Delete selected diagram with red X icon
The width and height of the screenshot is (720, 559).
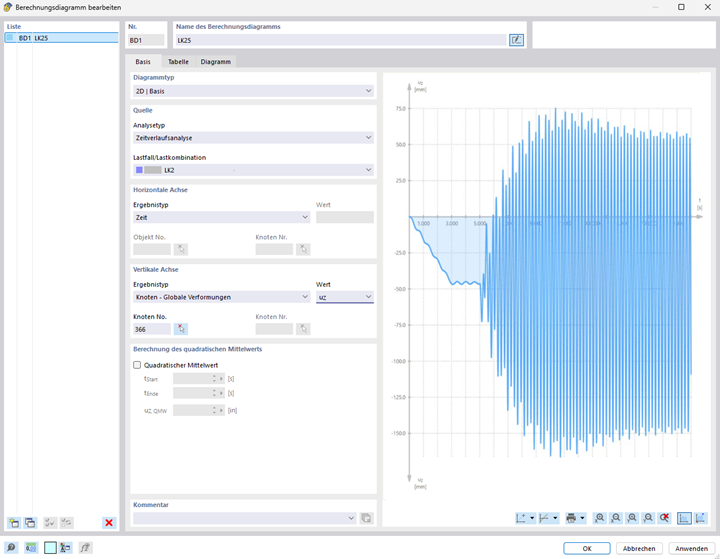click(x=109, y=523)
